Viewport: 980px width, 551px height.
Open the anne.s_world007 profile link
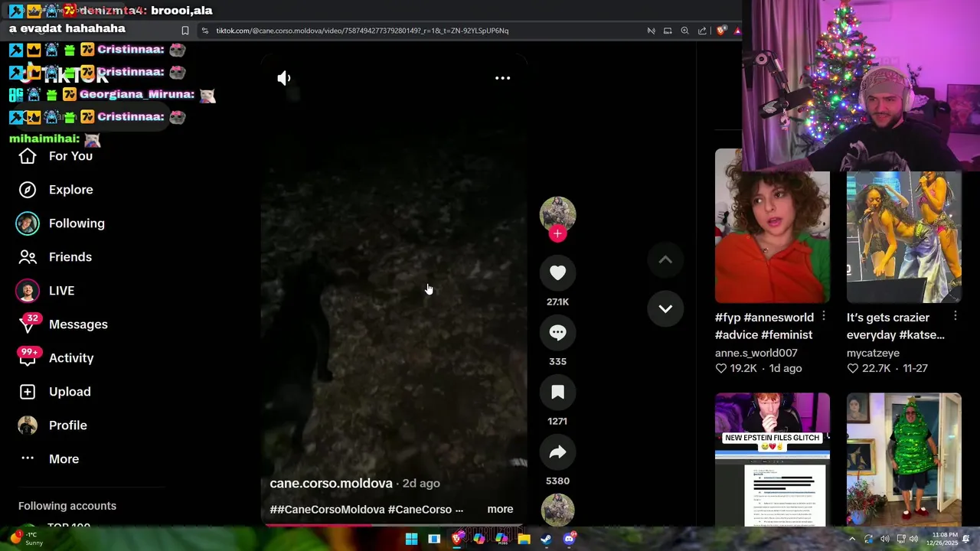click(756, 353)
